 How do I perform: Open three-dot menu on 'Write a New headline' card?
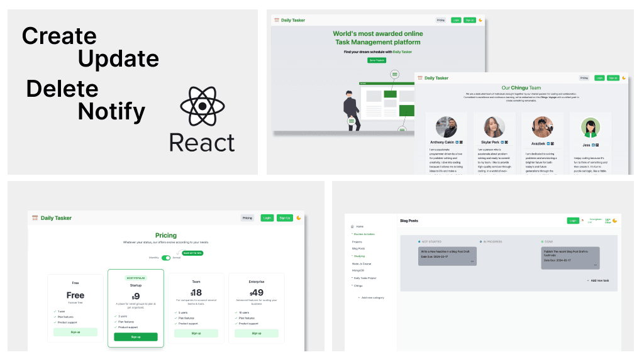[x=472, y=261]
